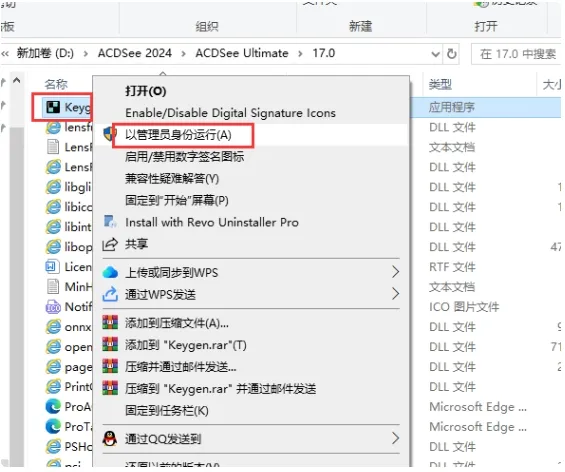
Task: Click the chevron after ACDSee Ultimate
Action: 300,54
